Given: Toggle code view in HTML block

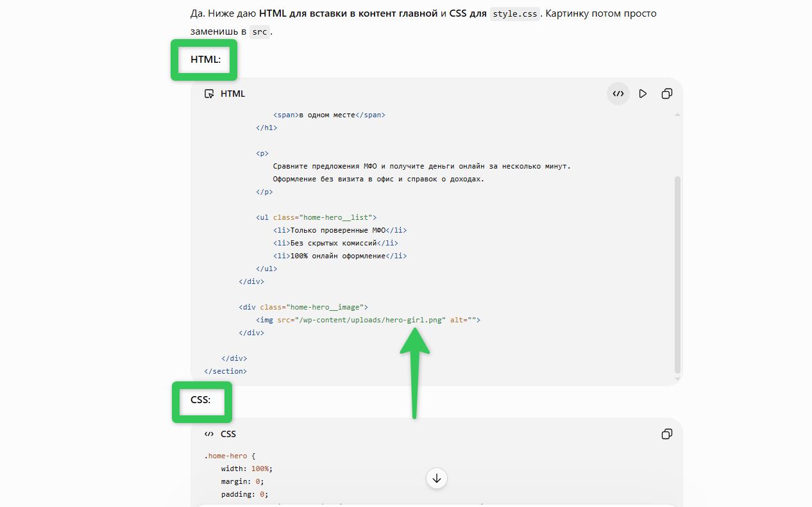Looking at the screenshot, I should [618, 94].
